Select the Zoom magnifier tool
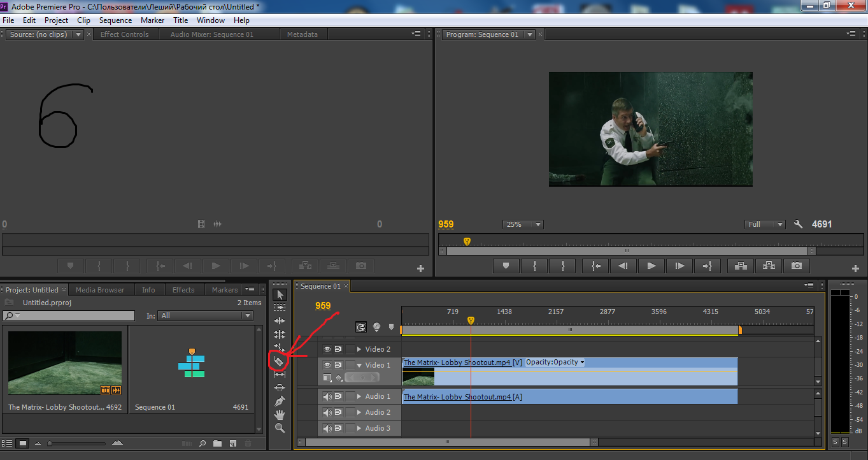Image resolution: width=868 pixels, height=460 pixels. [280, 428]
